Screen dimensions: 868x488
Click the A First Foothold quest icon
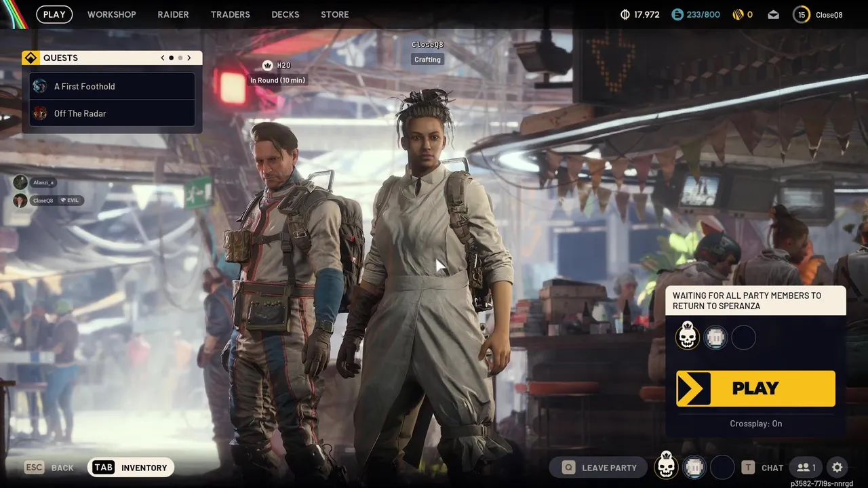40,86
